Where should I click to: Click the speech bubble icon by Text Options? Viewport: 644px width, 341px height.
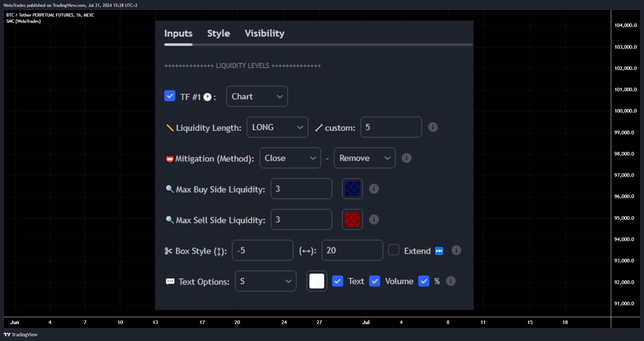point(170,281)
